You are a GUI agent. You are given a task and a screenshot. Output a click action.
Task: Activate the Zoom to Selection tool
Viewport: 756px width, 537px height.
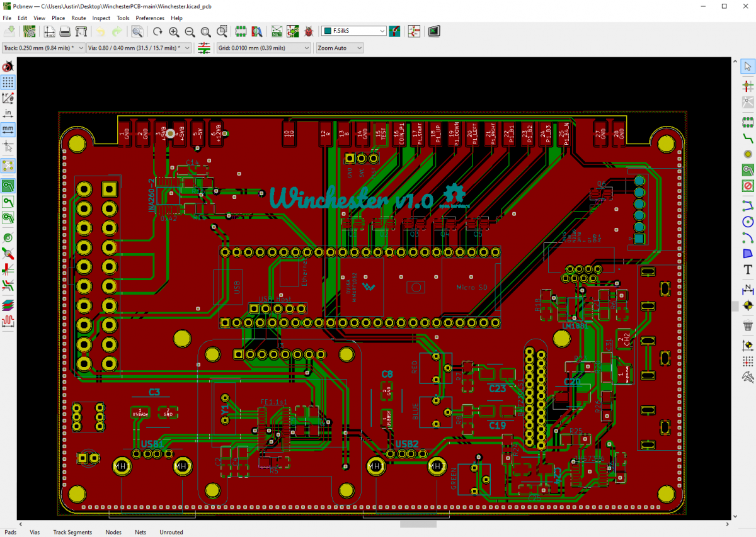pyautogui.click(x=222, y=31)
